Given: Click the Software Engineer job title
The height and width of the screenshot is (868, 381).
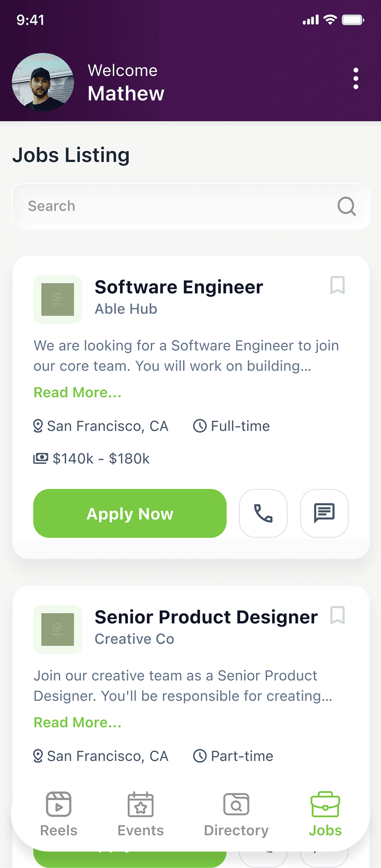Looking at the screenshot, I should [x=179, y=287].
